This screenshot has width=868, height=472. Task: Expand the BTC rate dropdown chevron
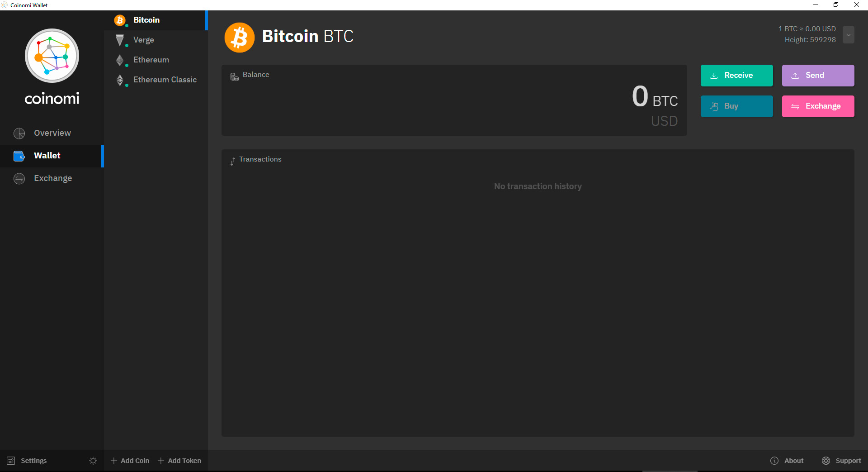coord(849,35)
